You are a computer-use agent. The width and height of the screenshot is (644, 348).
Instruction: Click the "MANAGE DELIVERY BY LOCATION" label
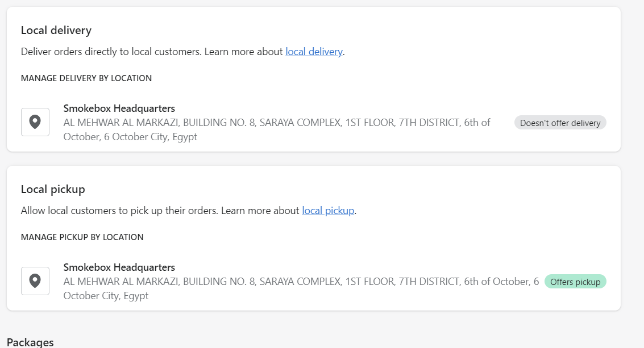point(86,78)
